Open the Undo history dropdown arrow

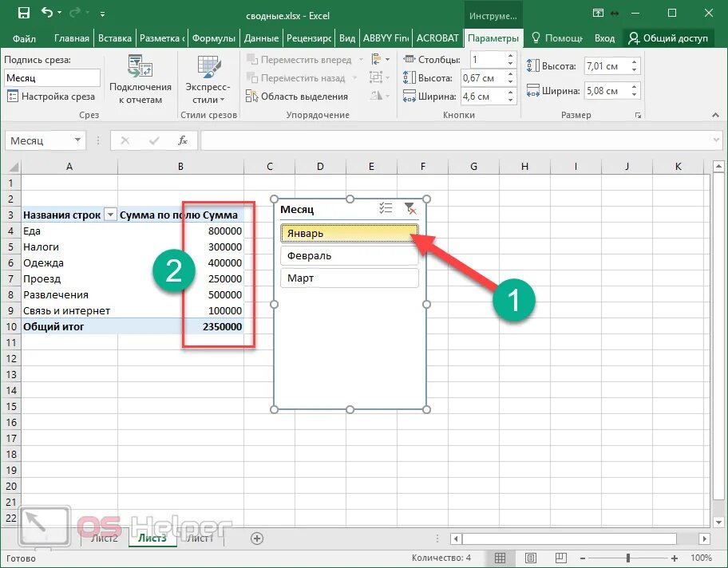[x=59, y=13]
